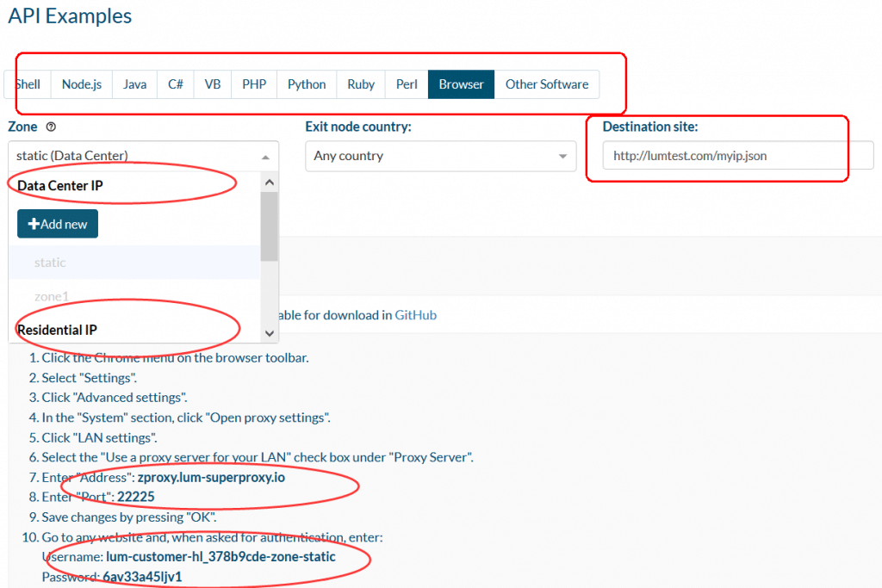This screenshot has height=588, width=882.
Task: Click the API Examples heading
Action: pyautogui.click(x=70, y=15)
